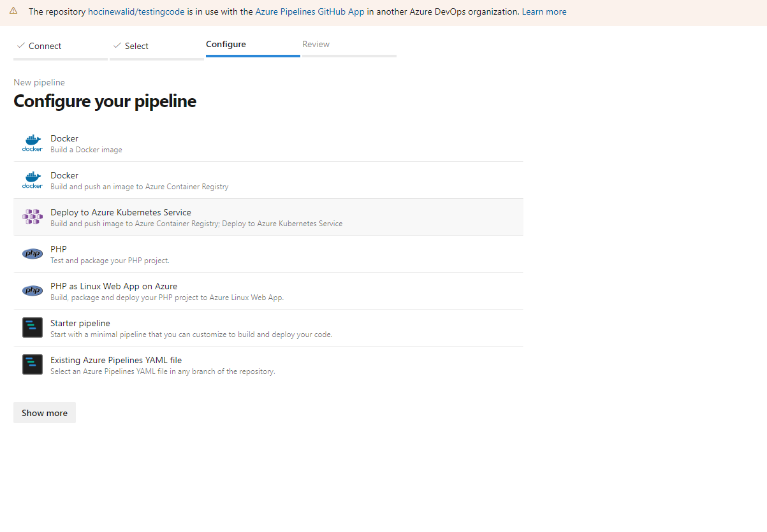Click the 'Configure your pipeline' heading
The width and height of the screenshot is (767, 532).
pos(105,101)
